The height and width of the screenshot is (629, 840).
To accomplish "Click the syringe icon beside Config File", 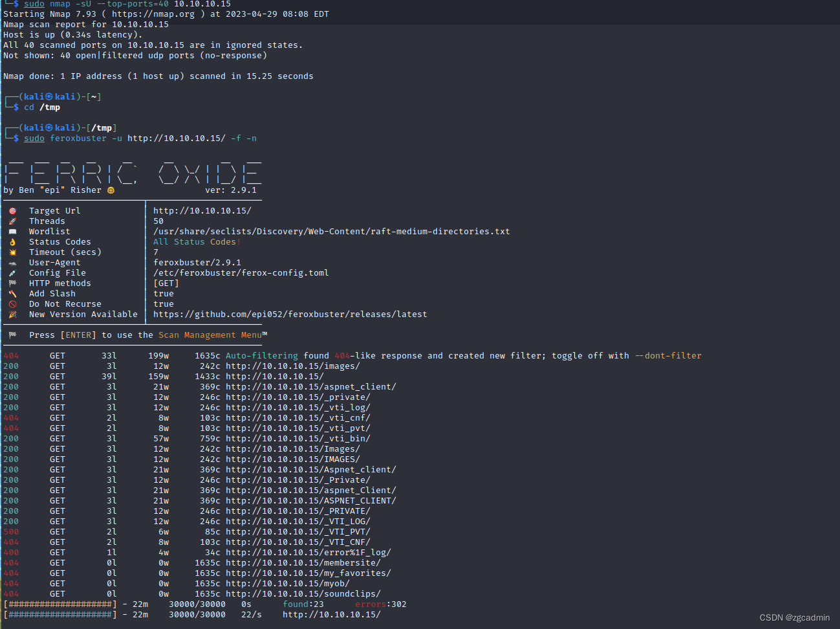I will 12,273.
